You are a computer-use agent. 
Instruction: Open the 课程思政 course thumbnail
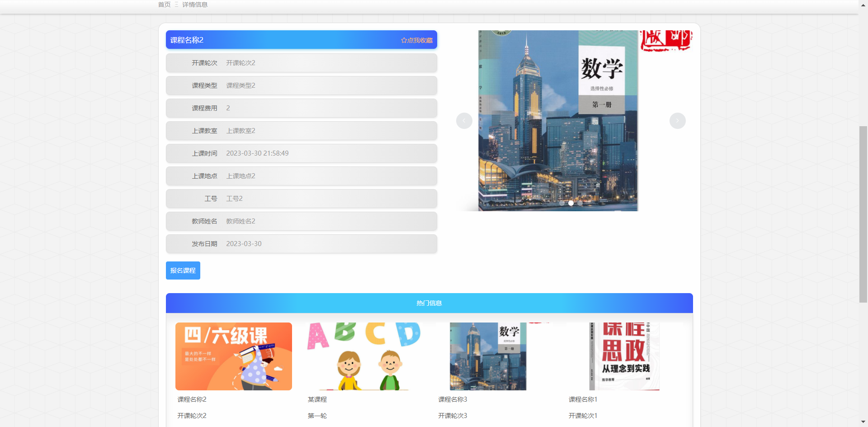pyautogui.click(x=624, y=356)
